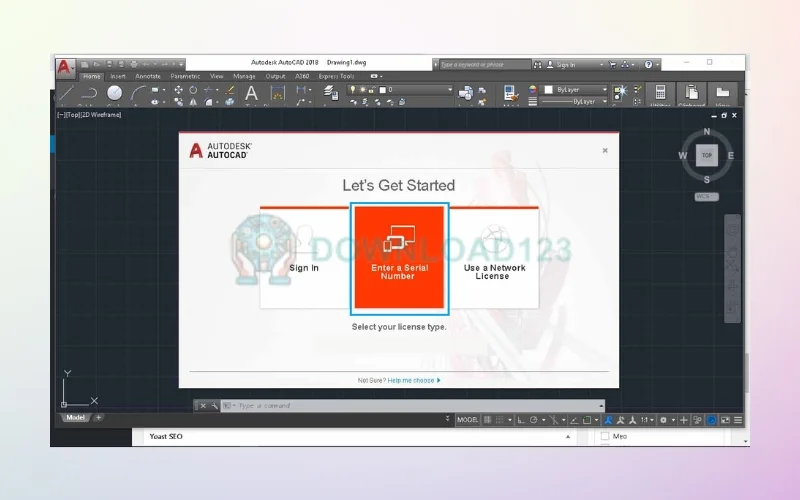Click the Help question mark icon
The height and width of the screenshot is (500, 800).
pos(648,64)
